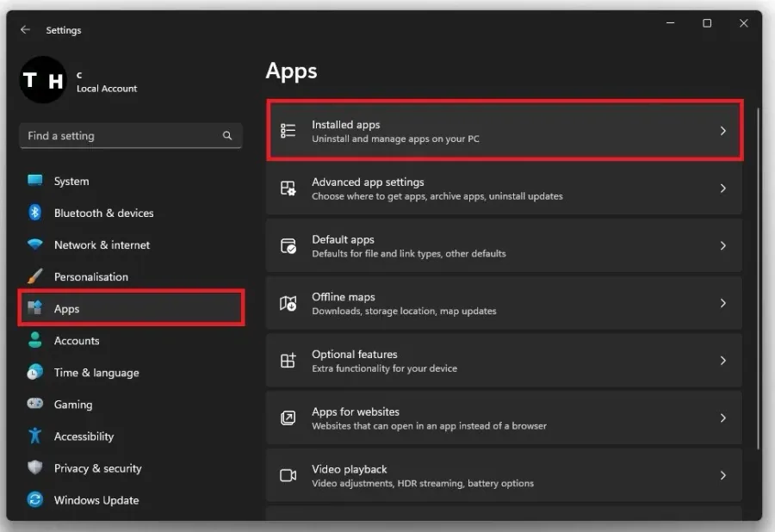Open Installed apps
Image resolution: width=775 pixels, height=532 pixels.
click(505, 130)
